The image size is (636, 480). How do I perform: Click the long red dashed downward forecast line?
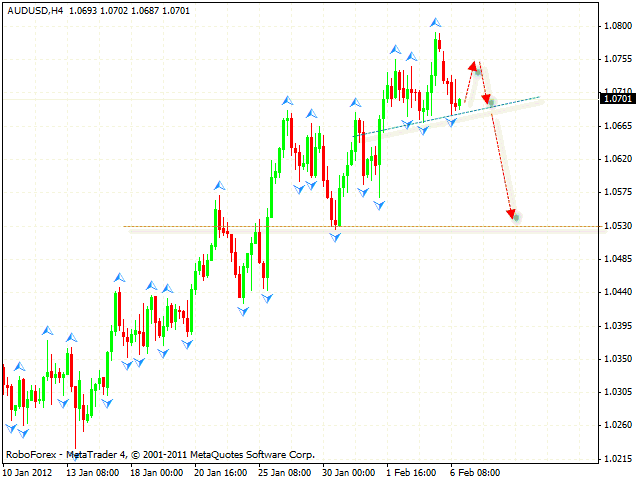[x=501, y=160]
